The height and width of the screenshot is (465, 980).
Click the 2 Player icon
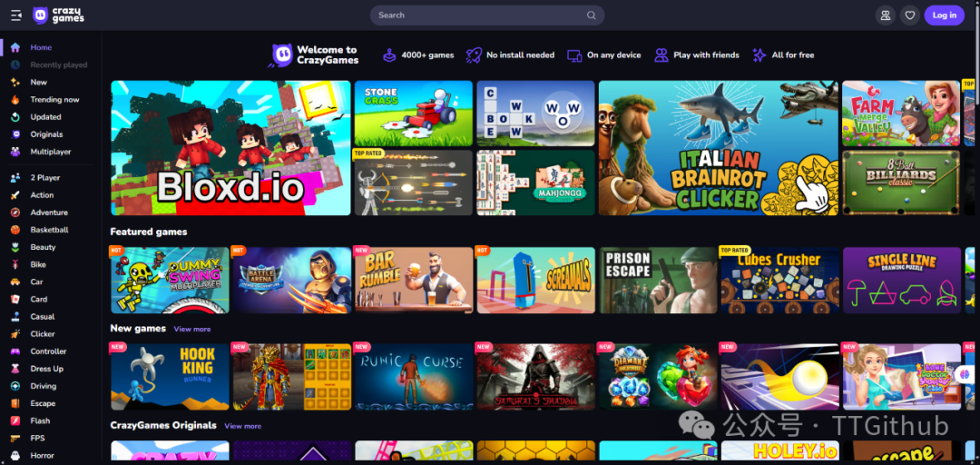(x=15, y=178)
